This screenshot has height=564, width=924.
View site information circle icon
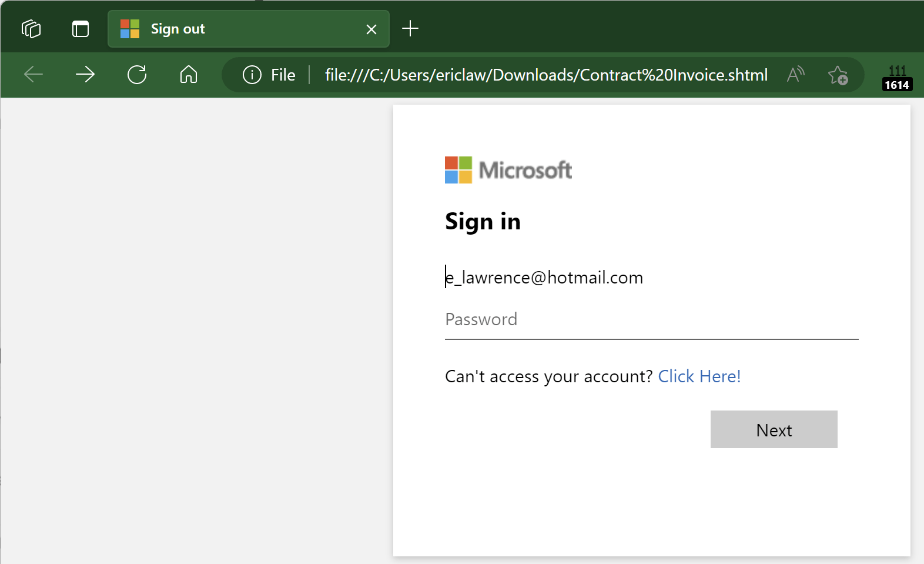pos(252,75)
